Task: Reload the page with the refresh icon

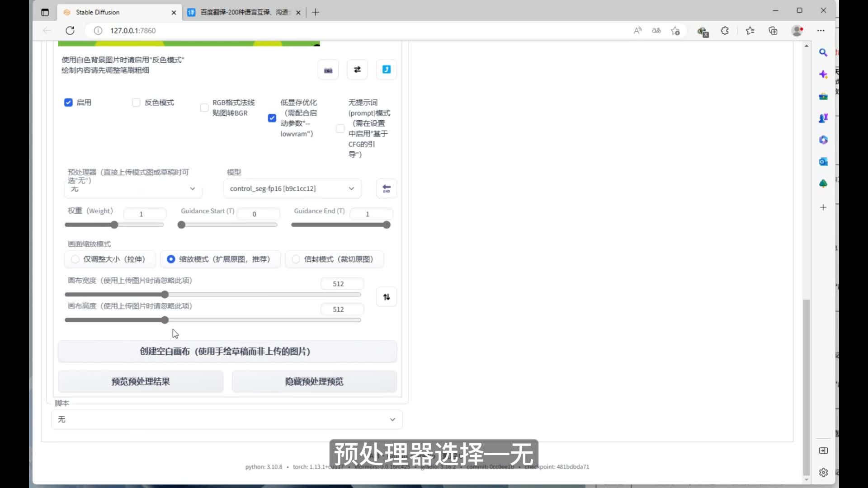Action: point(70,31)
